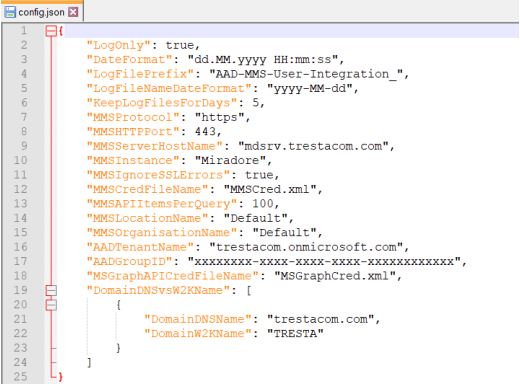Screen dimensions: 520x384
Task: Click the "DomainDNSvsW2KName" key
Action: tap(159, 290)
